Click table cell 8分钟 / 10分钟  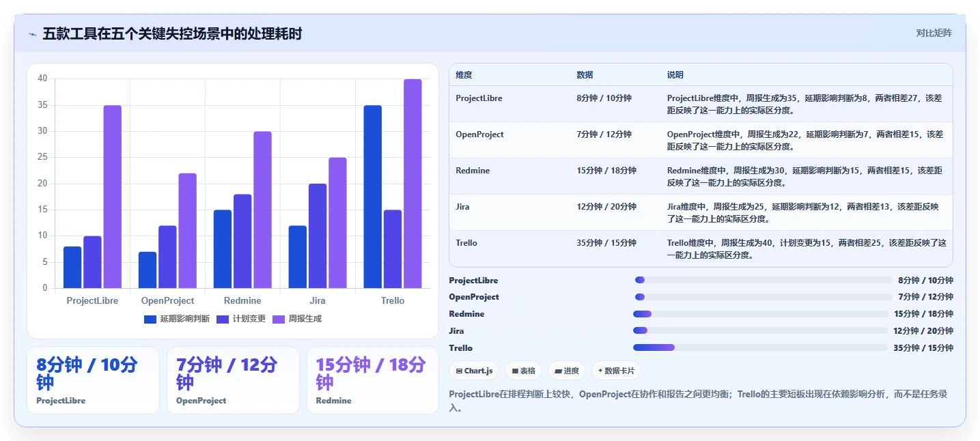click(x=604, y=98)
